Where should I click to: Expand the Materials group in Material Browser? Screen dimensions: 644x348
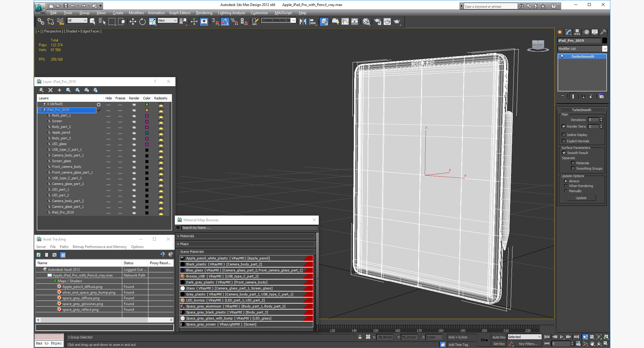click(246, 236)
